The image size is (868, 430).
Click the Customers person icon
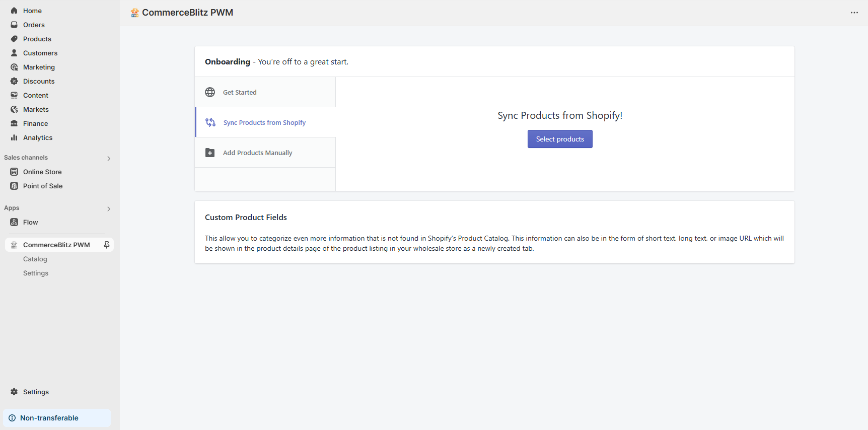tap(14, 53)
